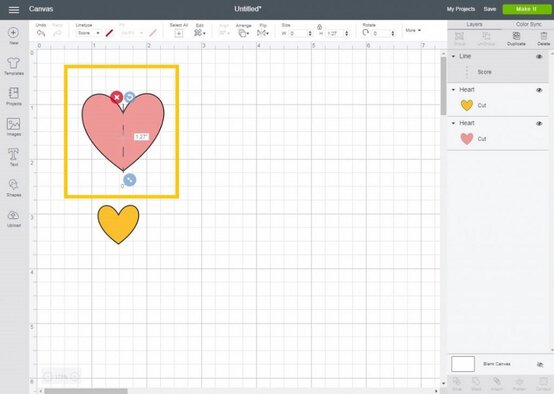554x394 pixels.
Task: Collapse the Line layer group
Action: click(453, 56)
